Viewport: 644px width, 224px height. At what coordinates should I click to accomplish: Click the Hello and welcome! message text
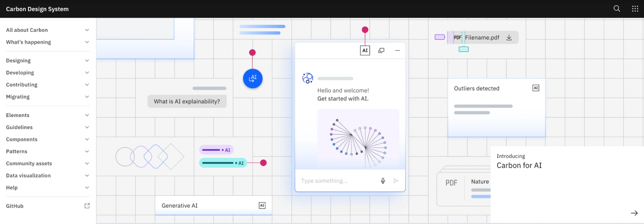[x=343, y=91]
